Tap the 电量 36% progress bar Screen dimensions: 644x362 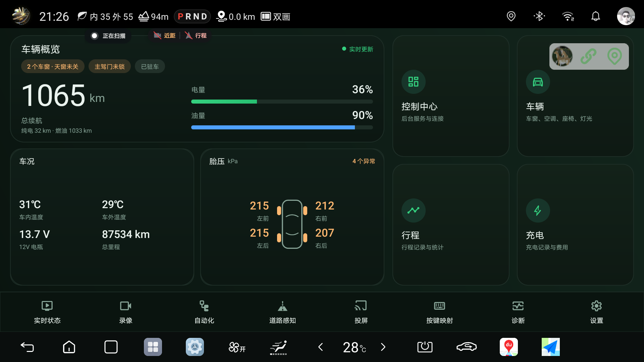point(282,102)
